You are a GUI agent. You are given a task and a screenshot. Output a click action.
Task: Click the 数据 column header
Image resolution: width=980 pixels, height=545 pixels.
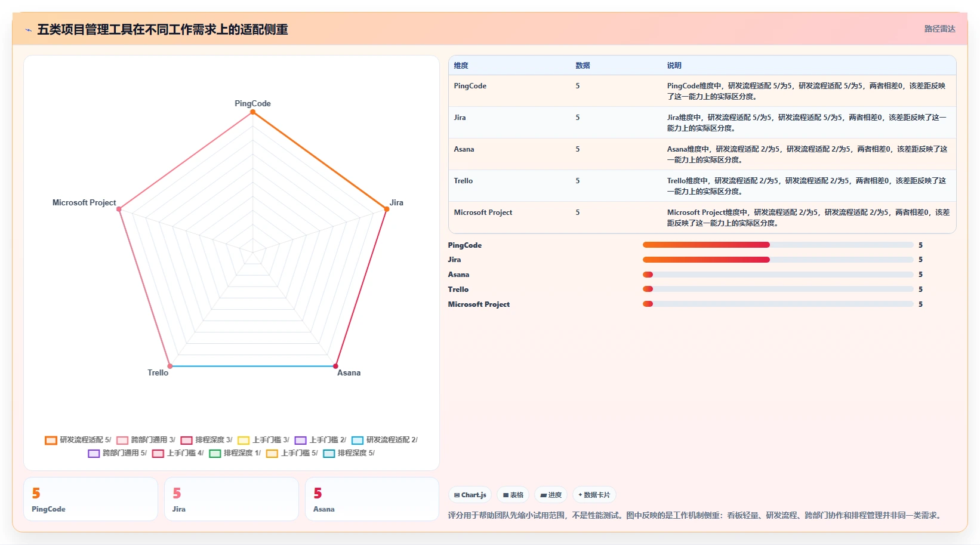(x=583, y=66)
